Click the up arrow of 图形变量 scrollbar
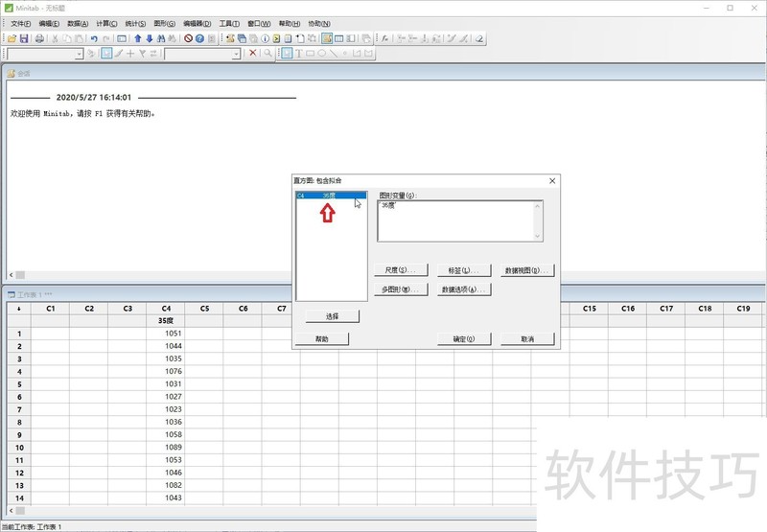The width and height of the screenshot is (767, 532). 538,206
